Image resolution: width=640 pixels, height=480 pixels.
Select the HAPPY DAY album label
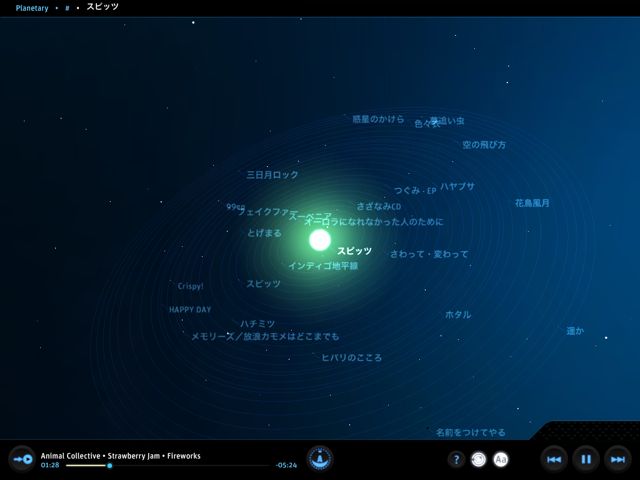(190, 309)
